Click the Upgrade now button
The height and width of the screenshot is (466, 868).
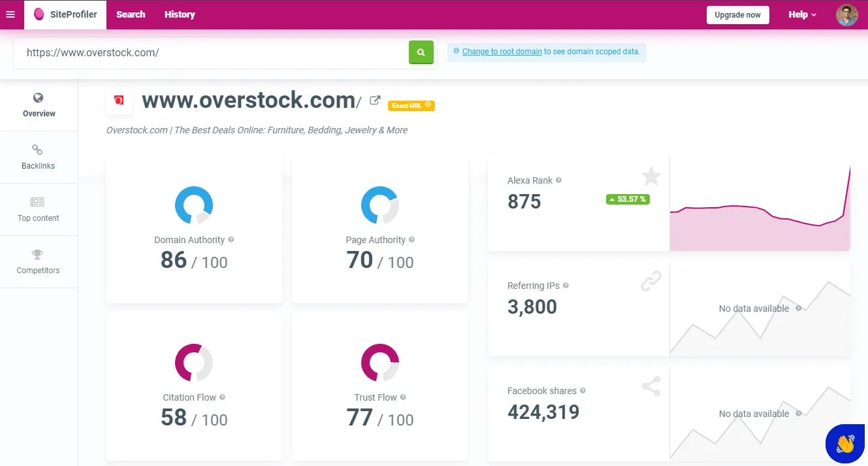pos(737,15)
